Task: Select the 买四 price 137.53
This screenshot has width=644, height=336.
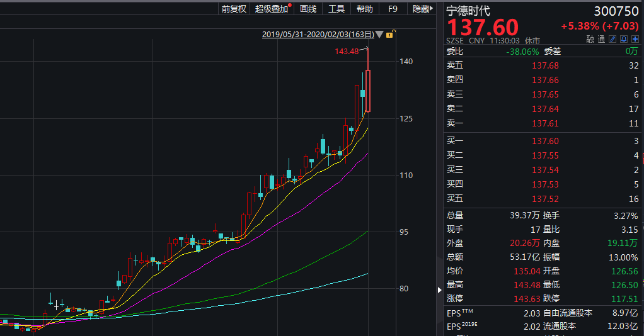Action: [x=546, y=184]
